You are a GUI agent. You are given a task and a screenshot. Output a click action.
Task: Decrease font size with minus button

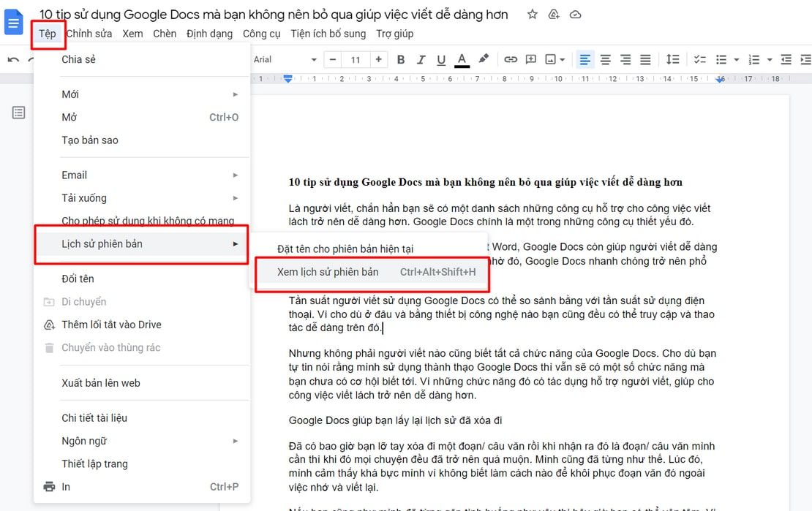(x=332, y=59)
